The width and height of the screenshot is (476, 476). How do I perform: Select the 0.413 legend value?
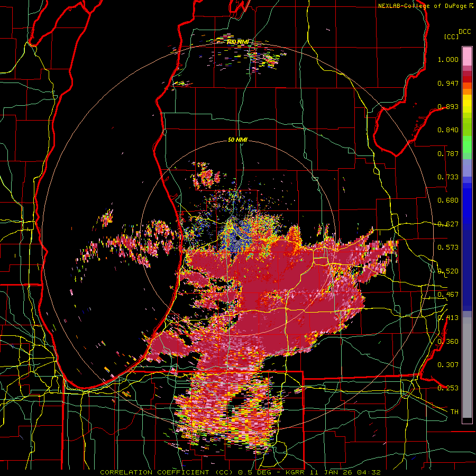(448, 318)
